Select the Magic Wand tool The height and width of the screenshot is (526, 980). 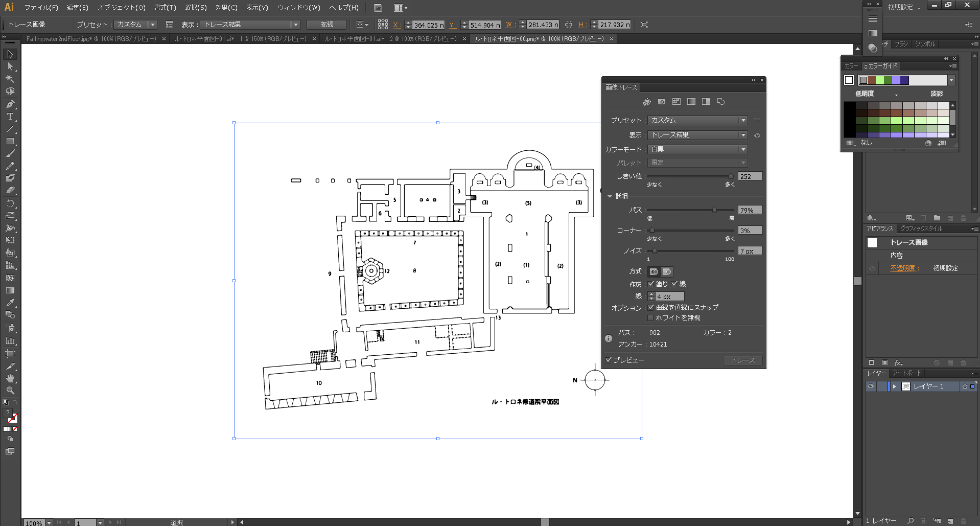[x=10, y=79]
